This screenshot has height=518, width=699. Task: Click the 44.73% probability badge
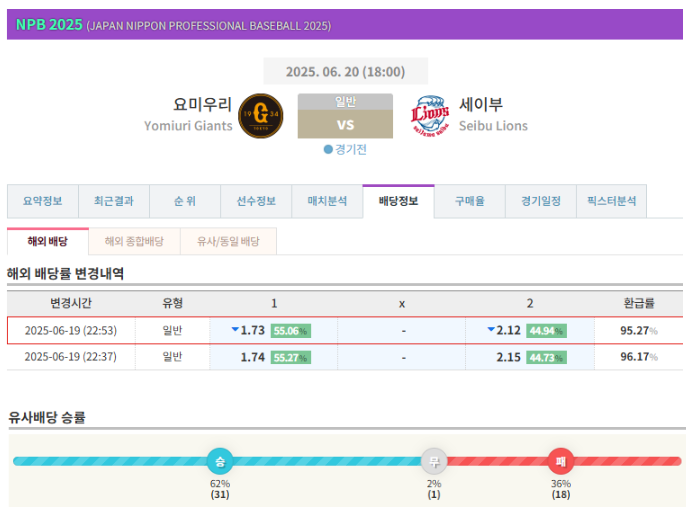pos(546,358)
